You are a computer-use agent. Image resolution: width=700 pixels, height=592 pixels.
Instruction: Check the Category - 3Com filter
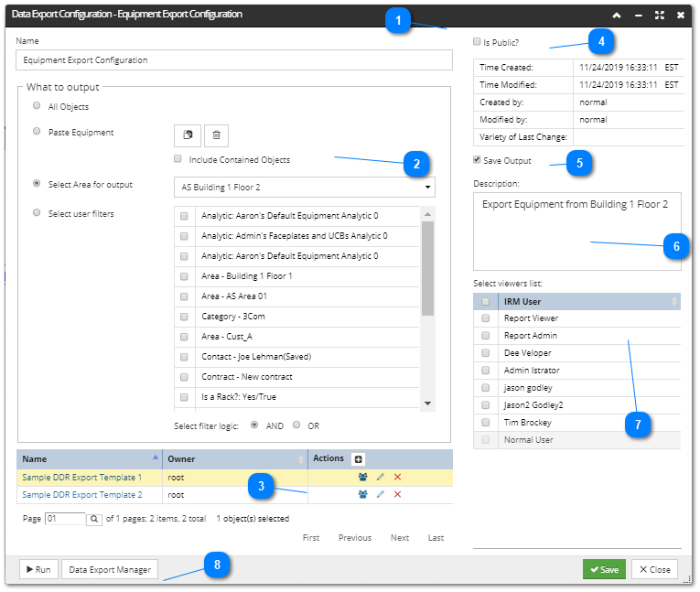click(x=184, y=317)
